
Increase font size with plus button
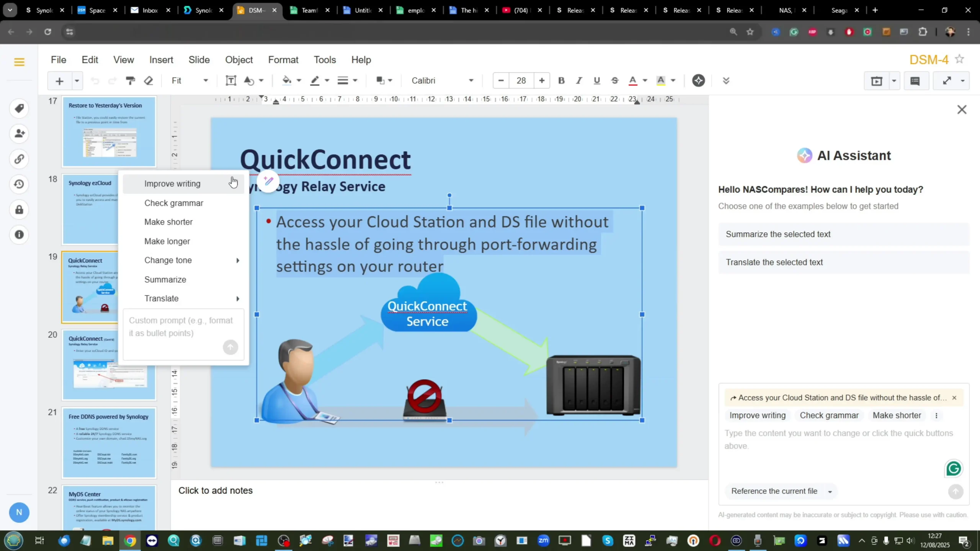click(x=541, y=80)
